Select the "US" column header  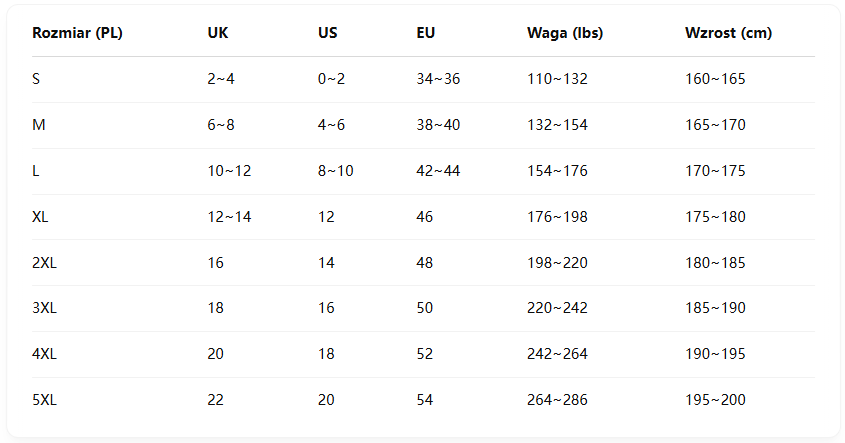tap(328, 33)
